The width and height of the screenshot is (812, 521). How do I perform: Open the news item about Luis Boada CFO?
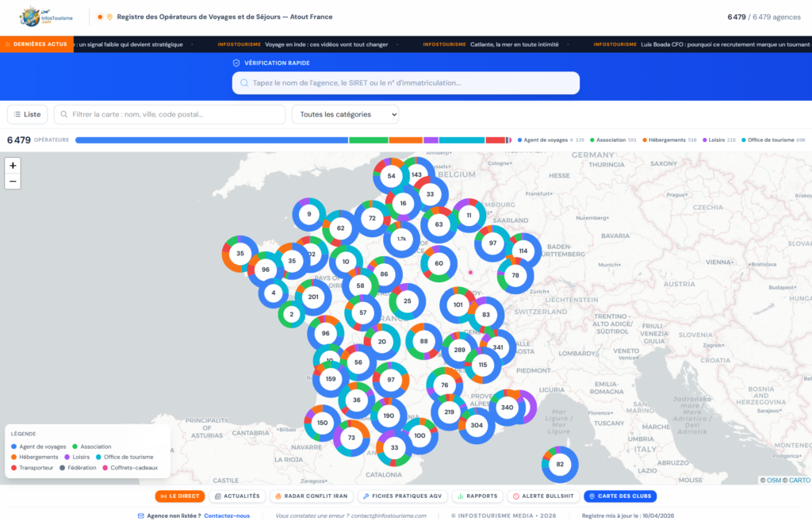[x=725, y=44]
